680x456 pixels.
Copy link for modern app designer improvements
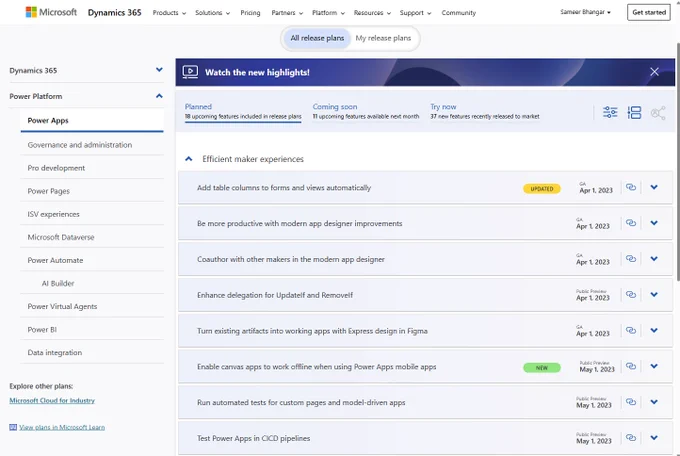coord(631,223)
